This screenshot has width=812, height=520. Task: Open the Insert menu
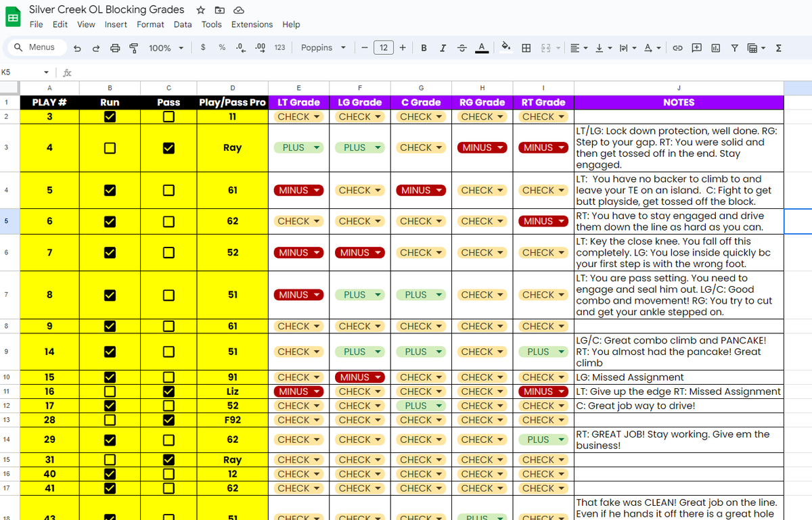click(x=116, y=24)
